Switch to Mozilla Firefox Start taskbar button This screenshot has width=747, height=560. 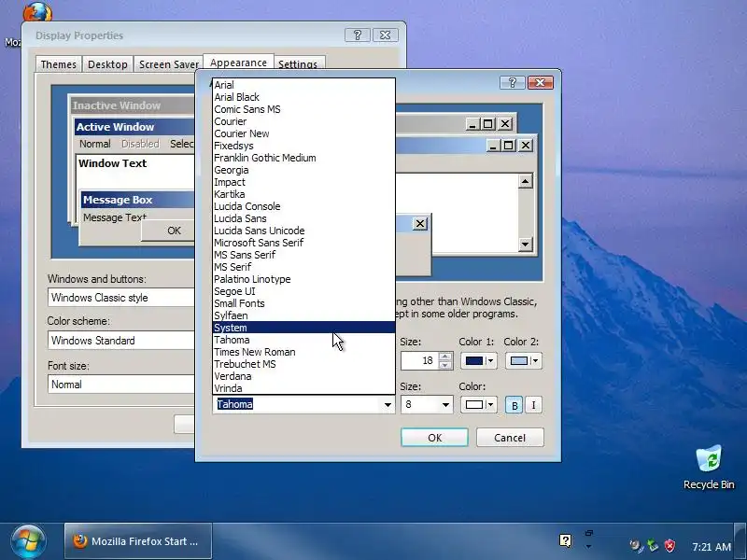[x=138, y=541]
